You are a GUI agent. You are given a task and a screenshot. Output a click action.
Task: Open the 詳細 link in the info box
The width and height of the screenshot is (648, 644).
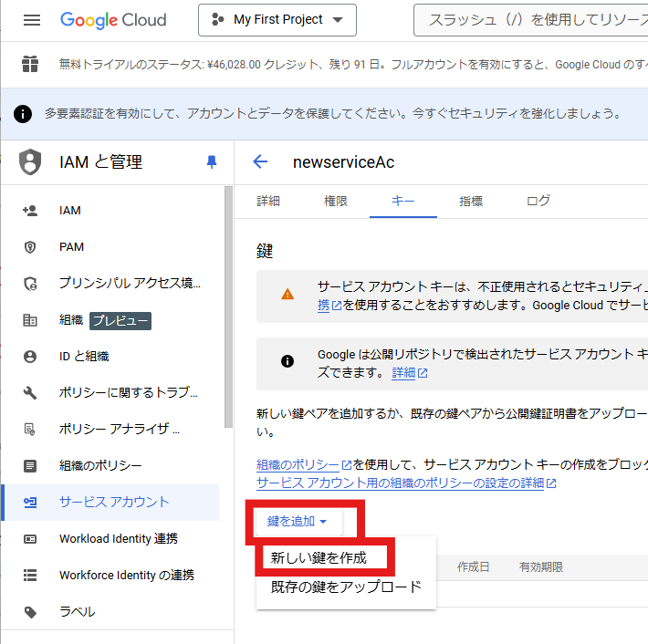tap(409, 372)
